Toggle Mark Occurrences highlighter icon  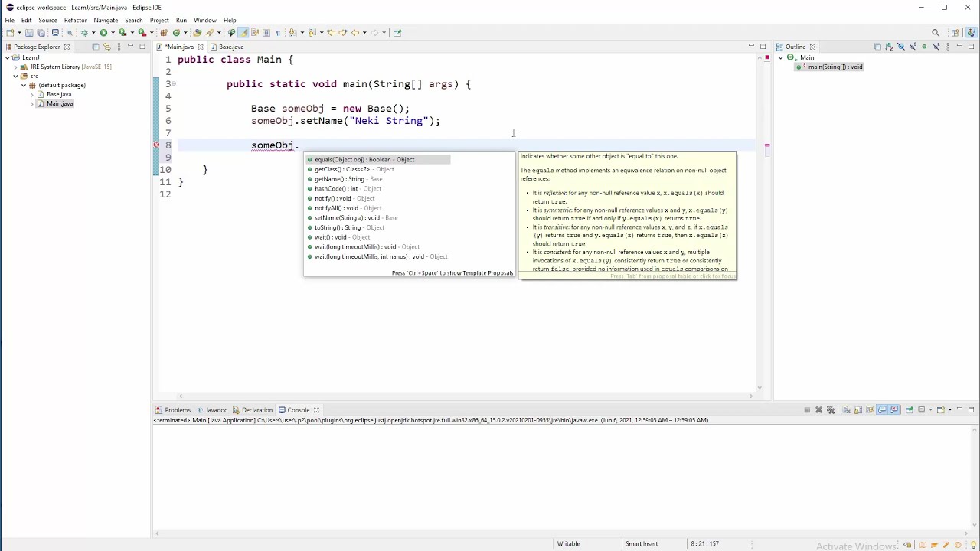tap(243, 33)
